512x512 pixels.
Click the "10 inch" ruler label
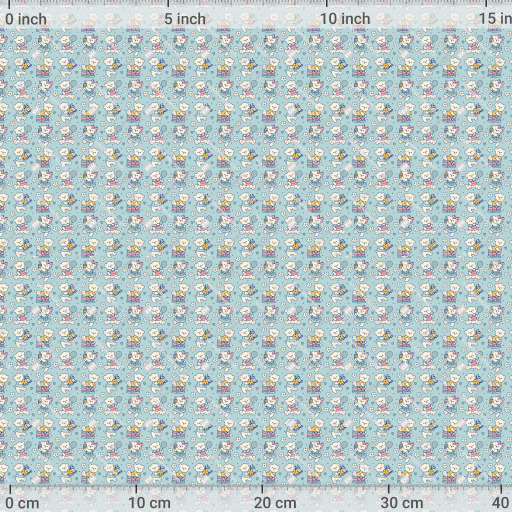tap(345, 19)
